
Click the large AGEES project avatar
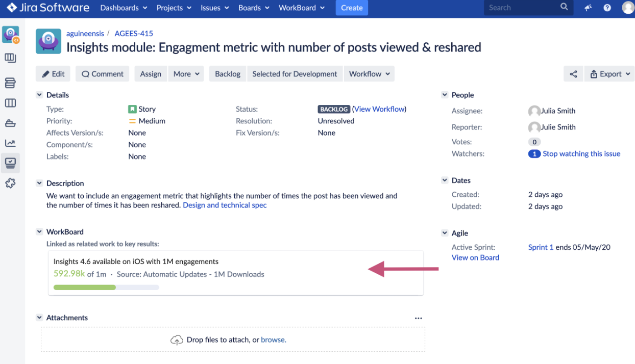pos(48,41)
